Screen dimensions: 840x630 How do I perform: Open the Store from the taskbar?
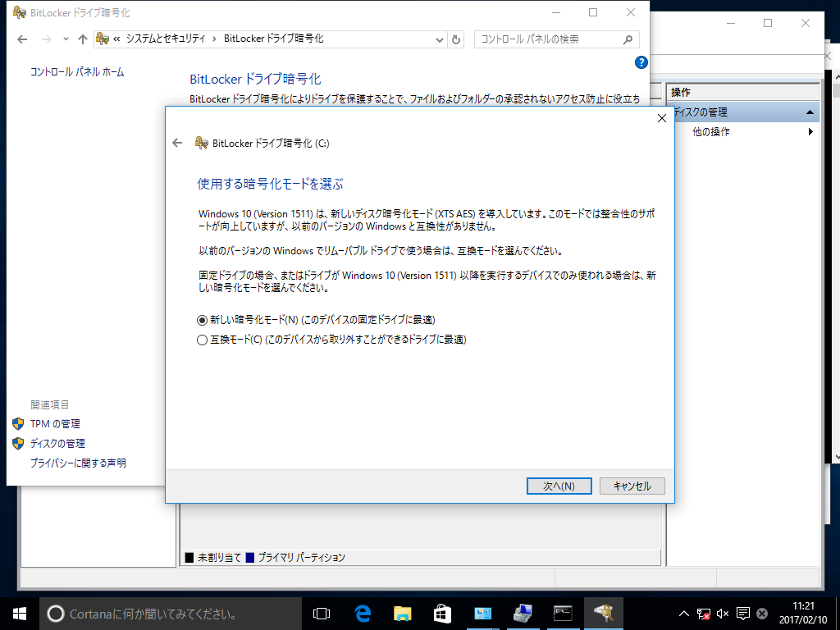pyautogui.click(x=442, y=614)
